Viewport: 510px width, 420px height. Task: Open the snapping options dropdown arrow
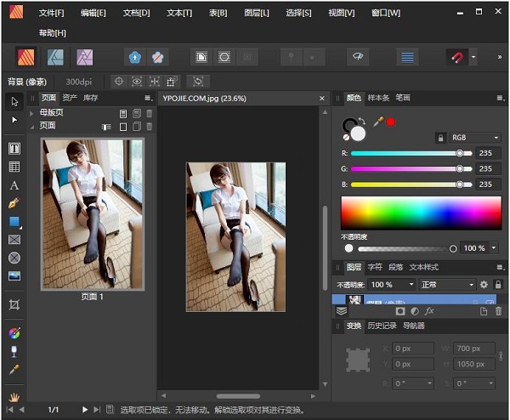point(473,57)
